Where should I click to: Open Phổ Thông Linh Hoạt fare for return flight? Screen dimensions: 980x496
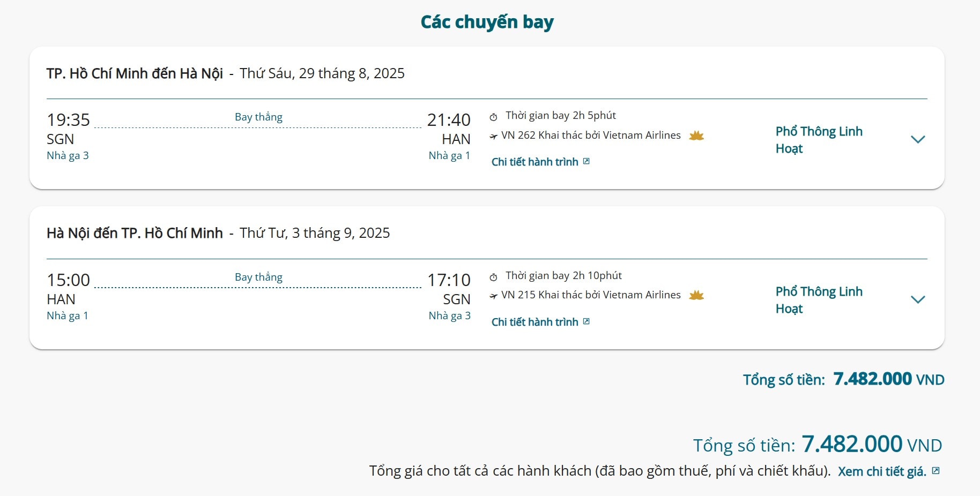[818, 300]
